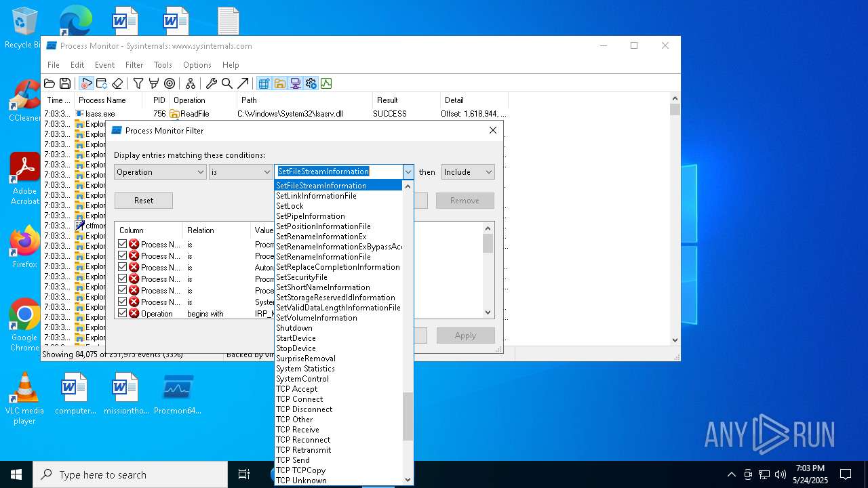This screenshot has width=868, height=488.
Task: Open the Tools menu
Action: click(x=163, y=65)
